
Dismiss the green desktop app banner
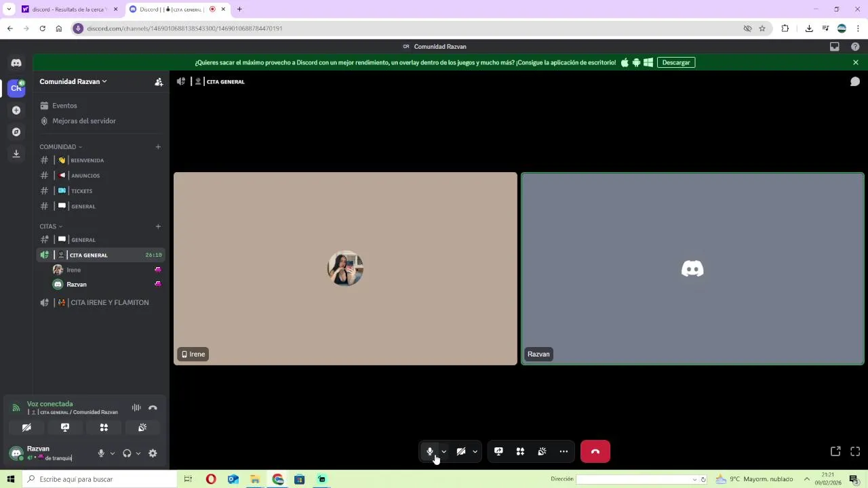[x=856, y=62]
